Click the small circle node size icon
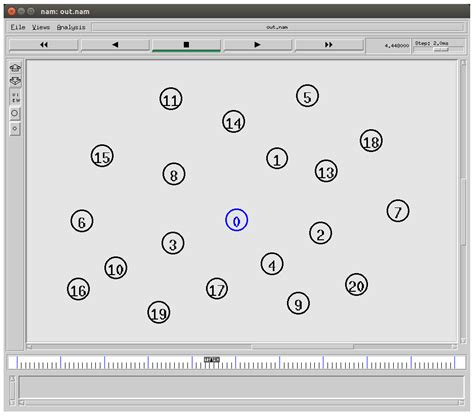 [15, 129]
